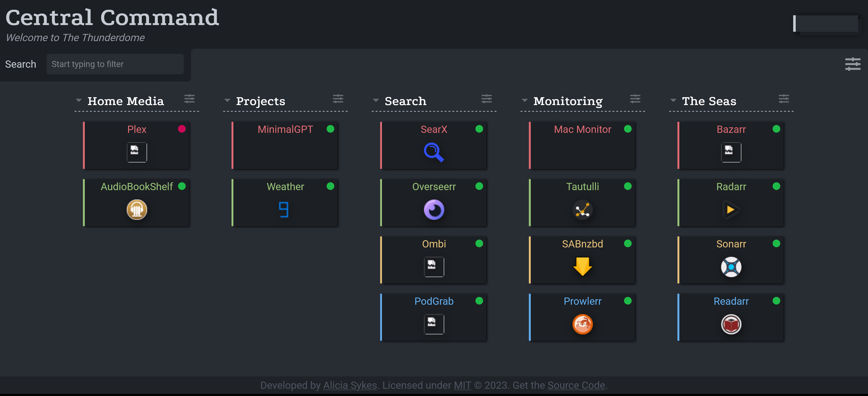Open the Radarr play-triangle icon
This screenshot has height=396, width=868.
point(731,209)
